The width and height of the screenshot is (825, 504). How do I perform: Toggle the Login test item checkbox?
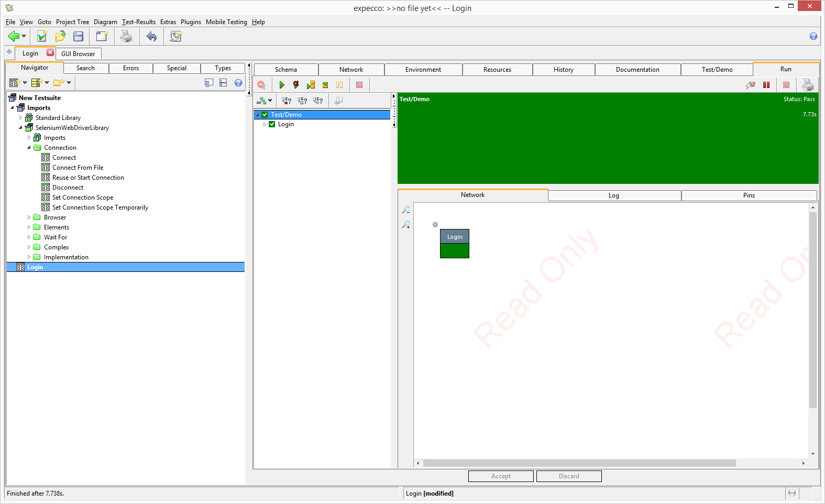coord(272,124)
